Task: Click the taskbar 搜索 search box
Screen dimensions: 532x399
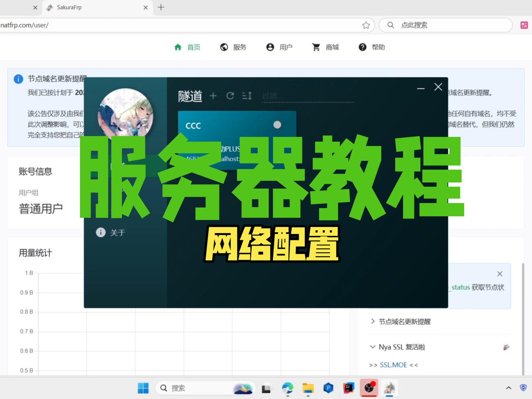Action: (x=205, y=388)
